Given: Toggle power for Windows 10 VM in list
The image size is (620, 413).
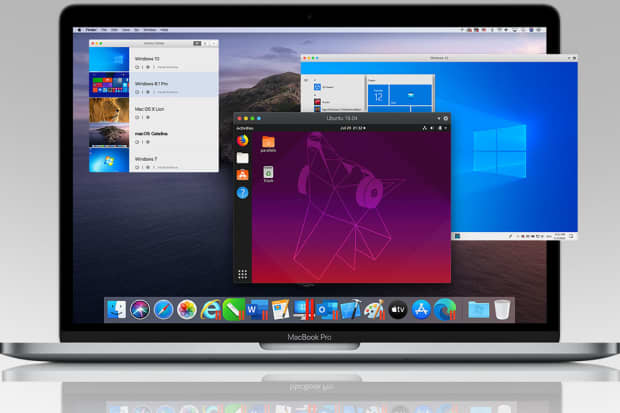Looking at the screenshot, I should click(137, 66).
